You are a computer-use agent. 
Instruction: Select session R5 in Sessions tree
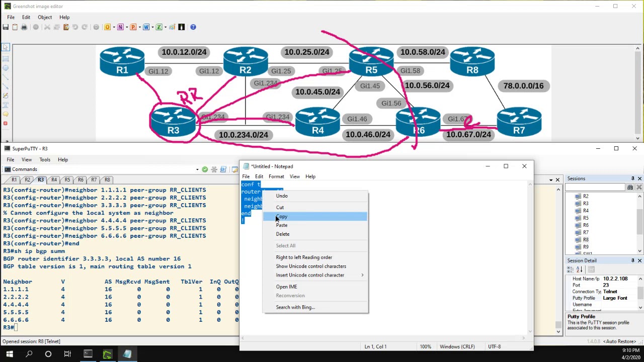(x=586, y=218)
